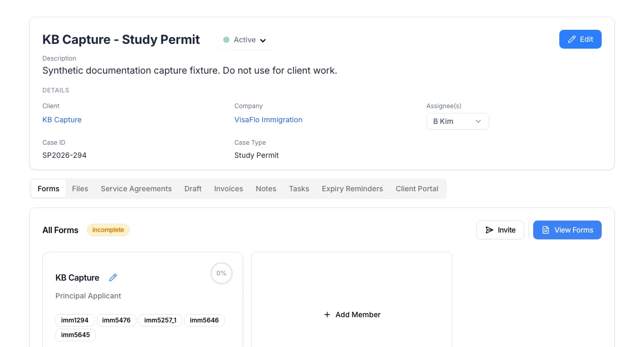Open the VisaFlo Immigration company link

point(268,120)
